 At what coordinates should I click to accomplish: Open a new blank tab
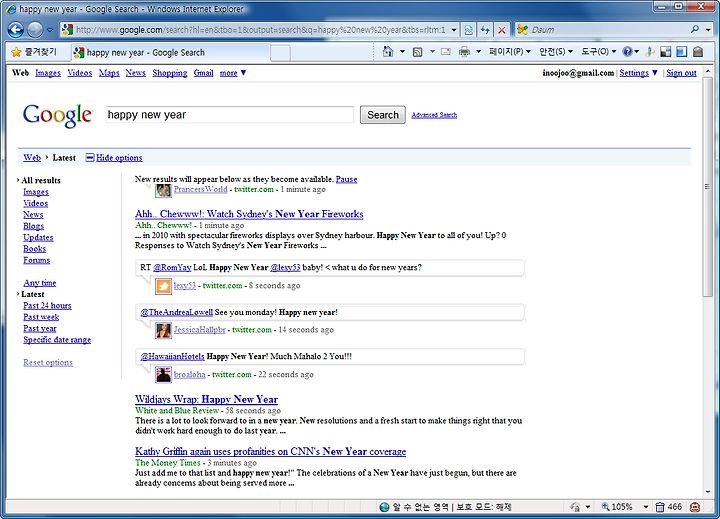click(280, 53)
